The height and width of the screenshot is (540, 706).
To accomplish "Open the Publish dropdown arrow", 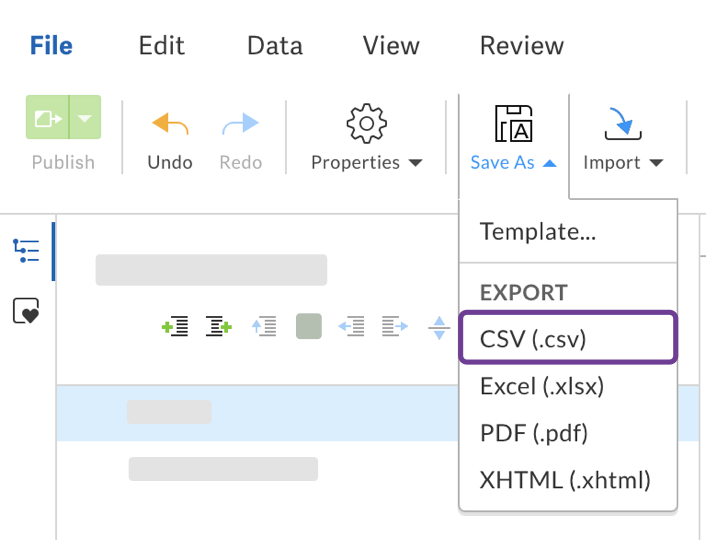I will [x=85, y=118].
